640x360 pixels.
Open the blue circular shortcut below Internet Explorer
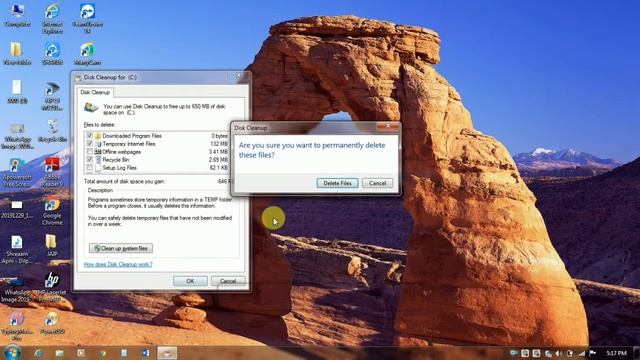pos(52,53)
